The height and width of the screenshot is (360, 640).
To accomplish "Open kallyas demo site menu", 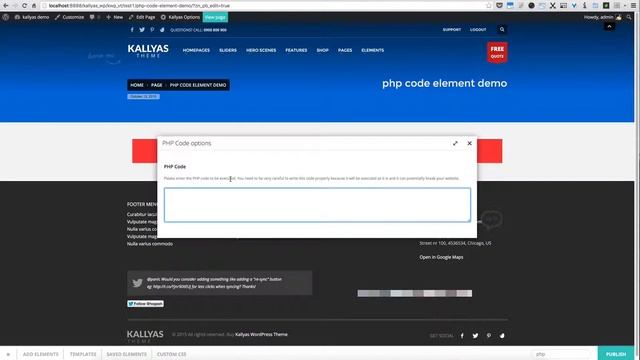I will pos(32,17).
